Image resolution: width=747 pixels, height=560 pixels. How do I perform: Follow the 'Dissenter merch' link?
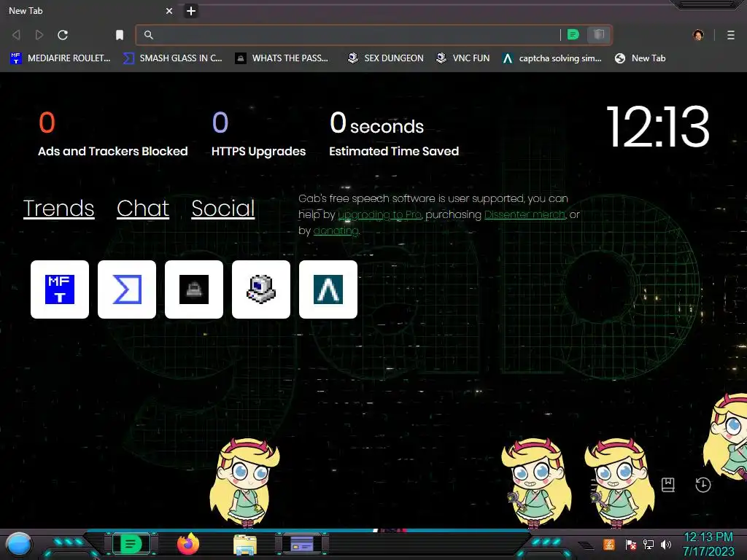pyautogui.click(x=525, y=215)
